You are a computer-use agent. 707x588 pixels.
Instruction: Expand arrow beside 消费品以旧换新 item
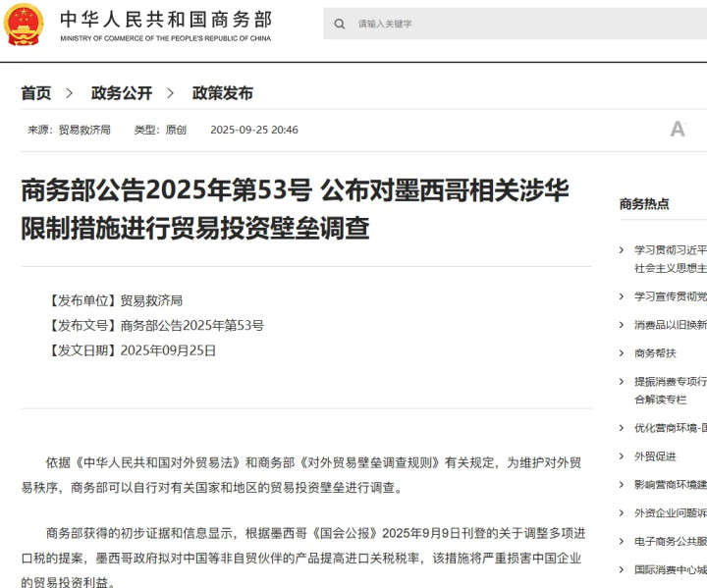click(x=623, y=325)
